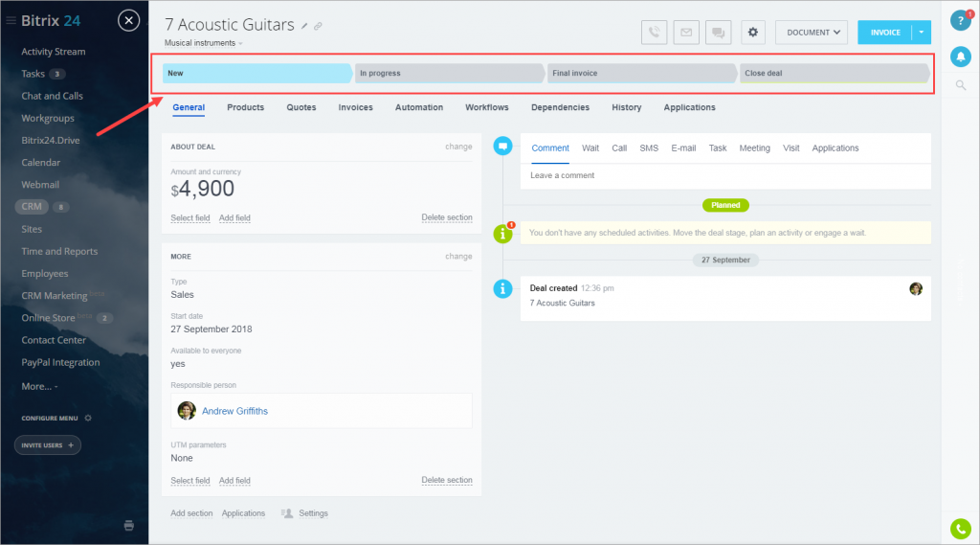The image size is (980, 545).
Task: Open notifications bell icon
Action: click(x=961, y=57)
